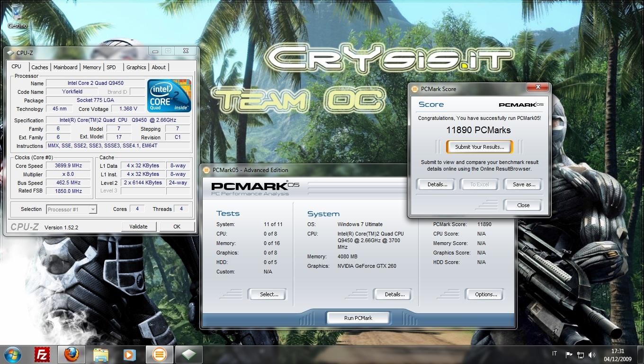The width and height of the screenshot is (644, 364).
Task: Click the 11890 PCMarks score text
Action: 478,130
